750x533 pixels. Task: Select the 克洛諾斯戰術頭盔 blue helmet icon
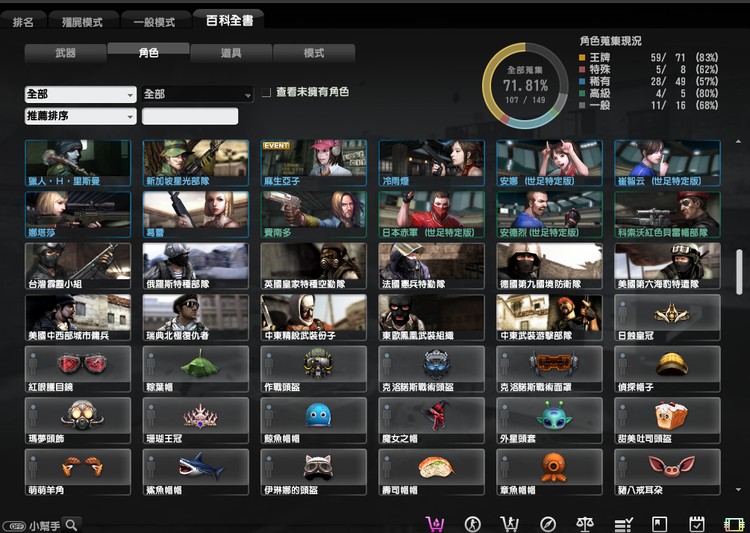pyautogui.click(x=436, y=364)
